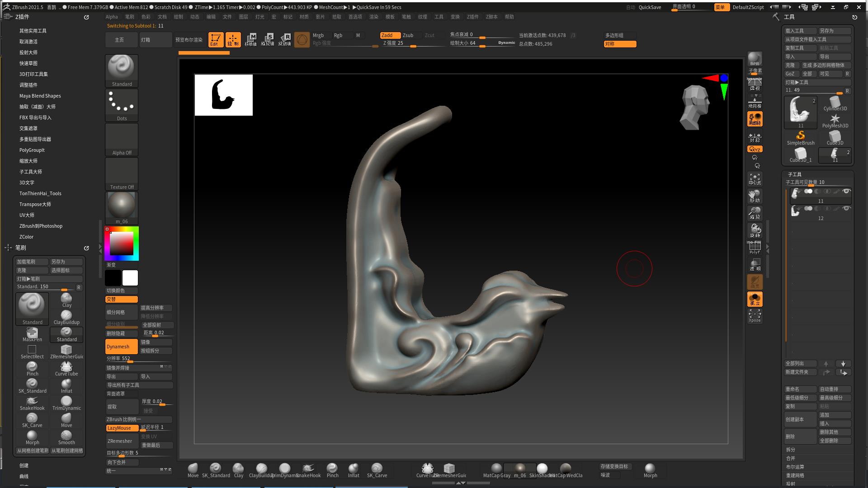Click inside the color picker square
This screenshot has width=868, height=488.
click(122, 244)
